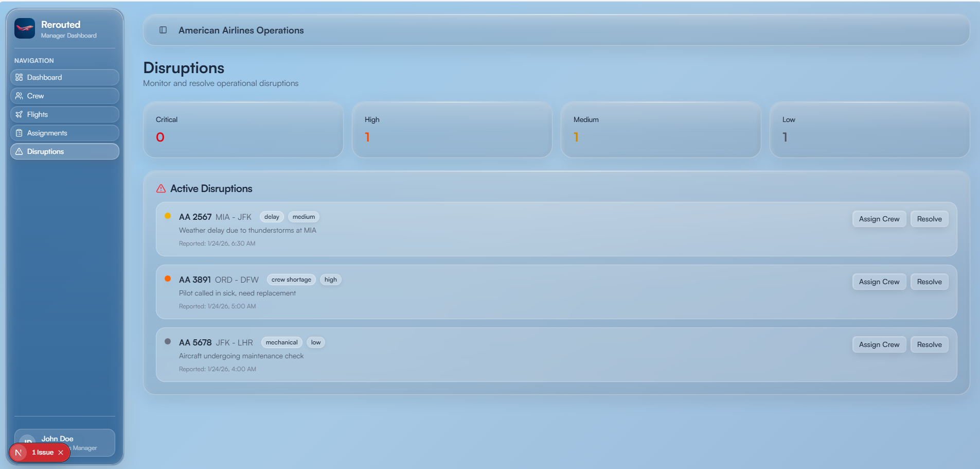Click the route text ORD - DFW
Screen dimensions: 980x469
[237, 280]
